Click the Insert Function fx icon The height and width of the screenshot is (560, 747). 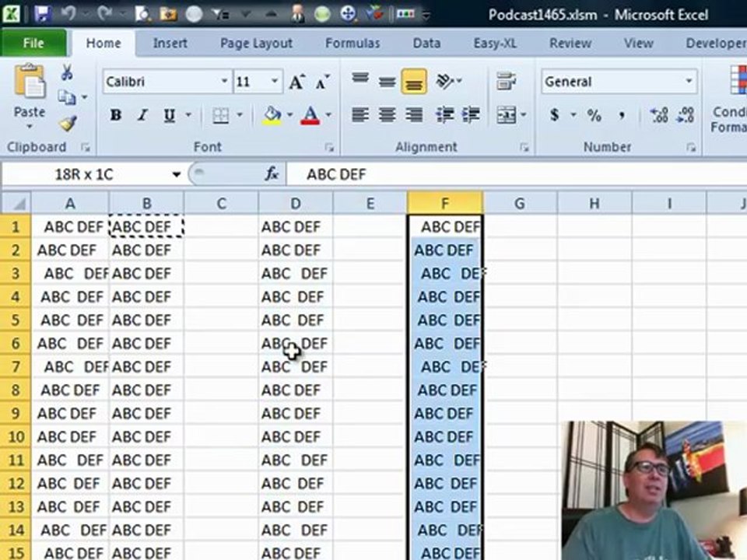click(272, 174)
